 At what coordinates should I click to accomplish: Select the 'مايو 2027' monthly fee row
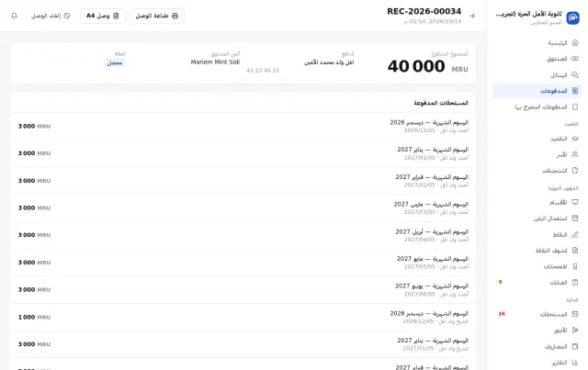pyautogui.click(x=243, y=263)
